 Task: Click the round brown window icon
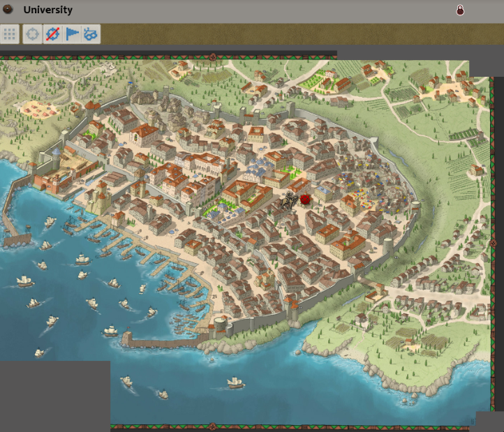[9, 10]
